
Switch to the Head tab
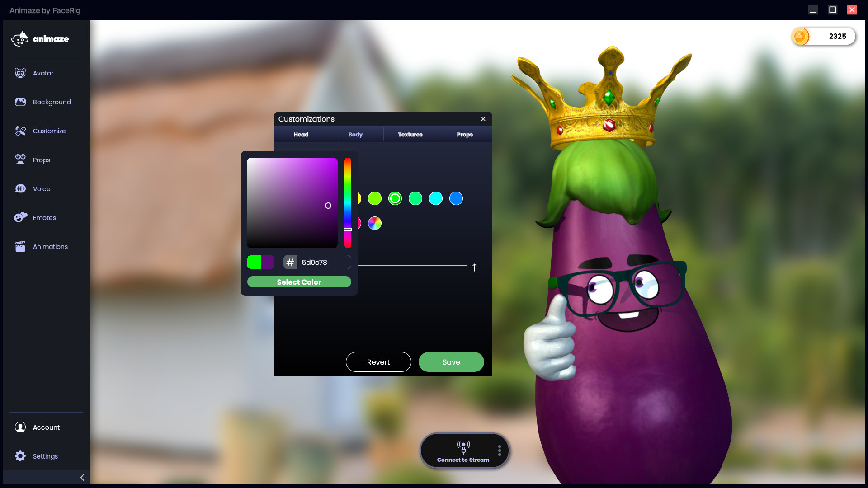point(301,134)
